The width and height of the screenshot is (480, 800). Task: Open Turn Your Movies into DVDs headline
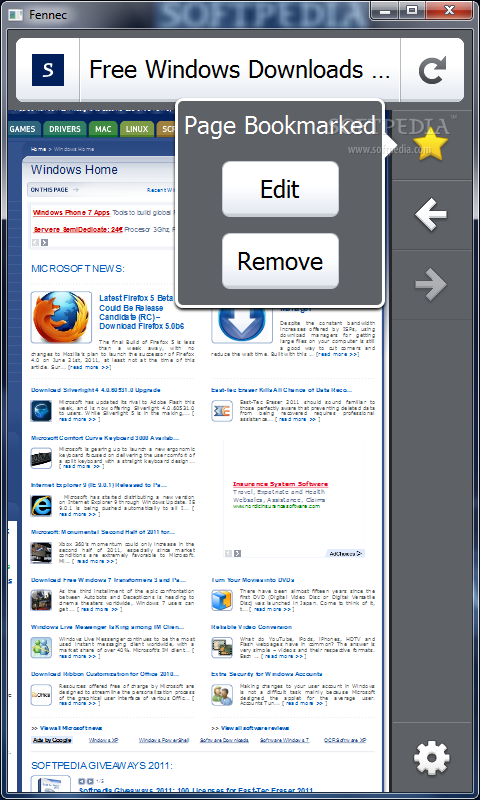click(253, 580)
